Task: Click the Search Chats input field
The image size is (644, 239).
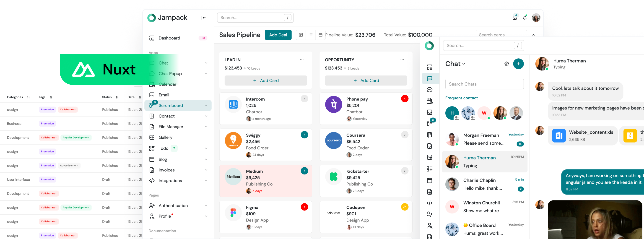Action: click(x=484, y=84)
